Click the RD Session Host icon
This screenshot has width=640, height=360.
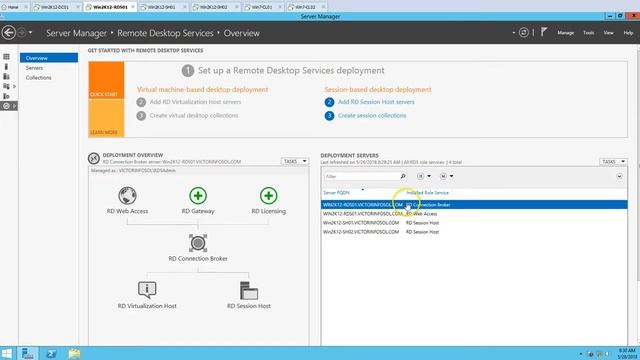pos(249,290)
